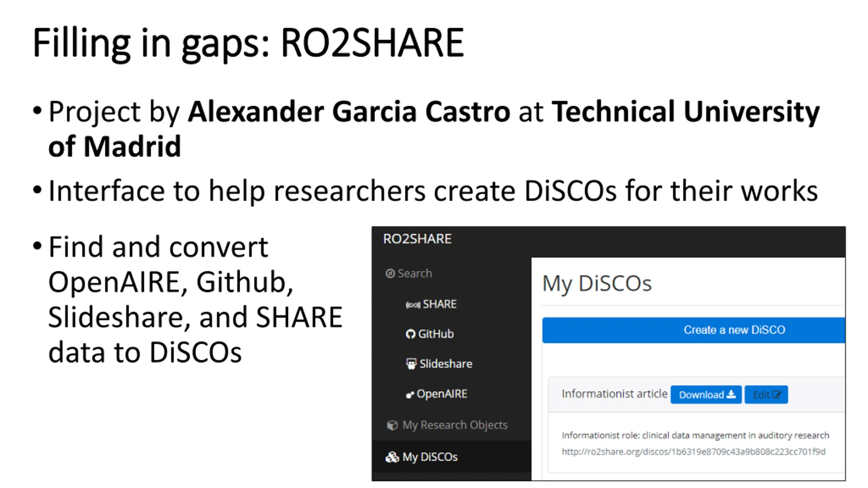Screen dimensions: 868x488
Task: Click Create a new DiSCO button
Action: click(x=694, y=330)
